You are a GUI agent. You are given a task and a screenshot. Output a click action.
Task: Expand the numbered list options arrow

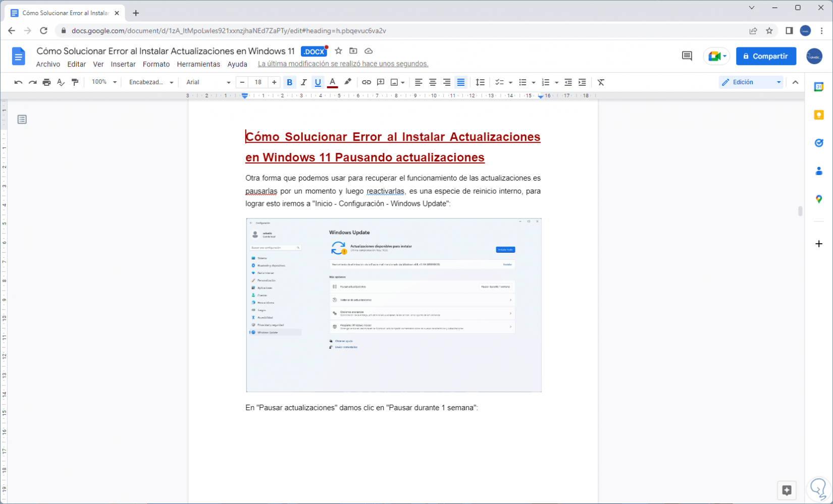click(556, 82)
